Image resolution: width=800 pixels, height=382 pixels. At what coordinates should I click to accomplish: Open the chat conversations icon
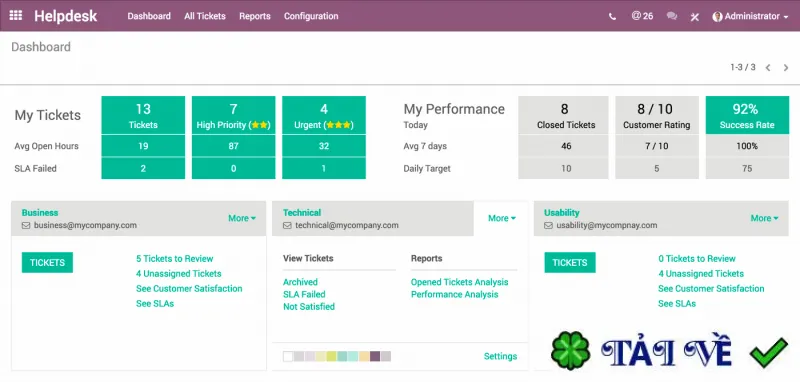672,16
